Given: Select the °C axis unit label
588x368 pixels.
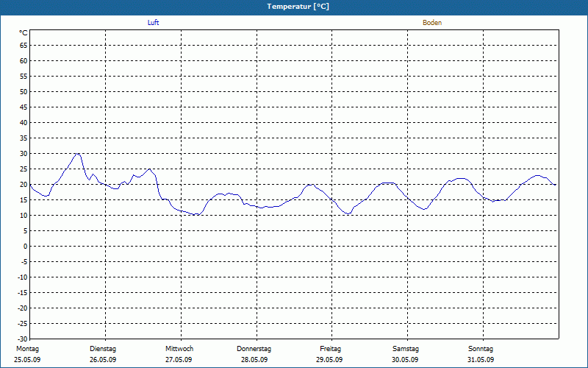Looking at the screenshot, I should coord(24,33).
